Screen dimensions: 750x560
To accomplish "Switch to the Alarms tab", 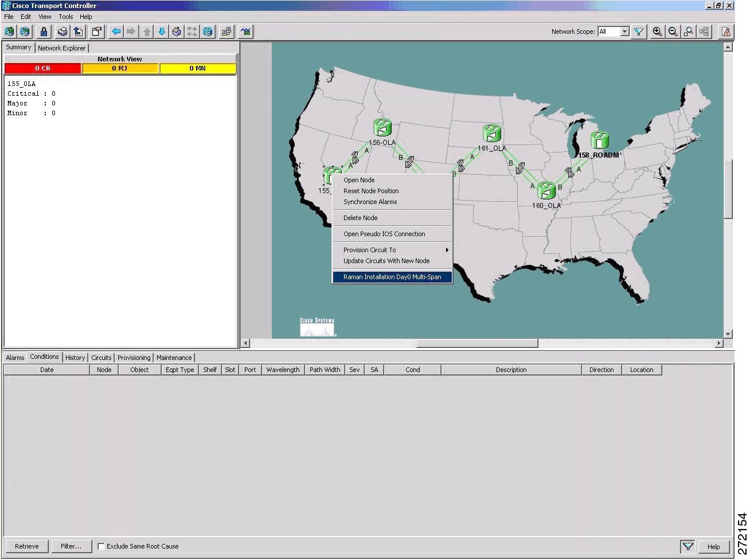I will (15, 358).
